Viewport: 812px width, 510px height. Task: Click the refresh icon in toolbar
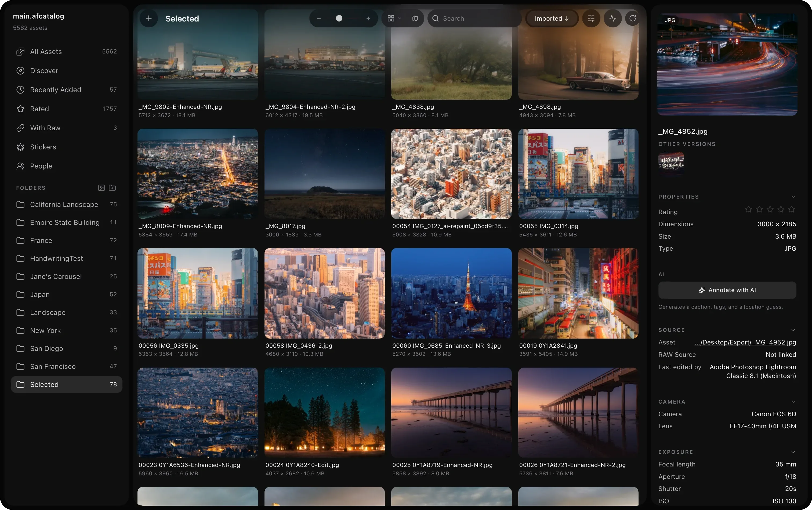(632, 19)
